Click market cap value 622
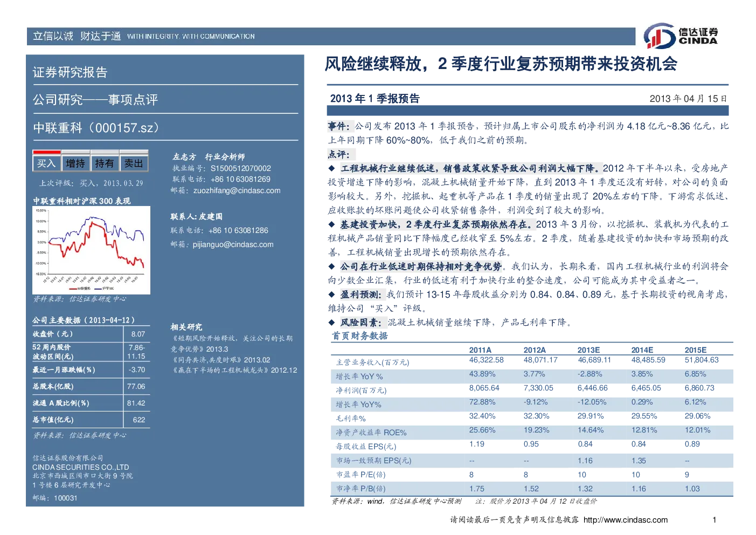Image resolution: width=756 pixels, height=535 pixels. [x=139, y=420]
